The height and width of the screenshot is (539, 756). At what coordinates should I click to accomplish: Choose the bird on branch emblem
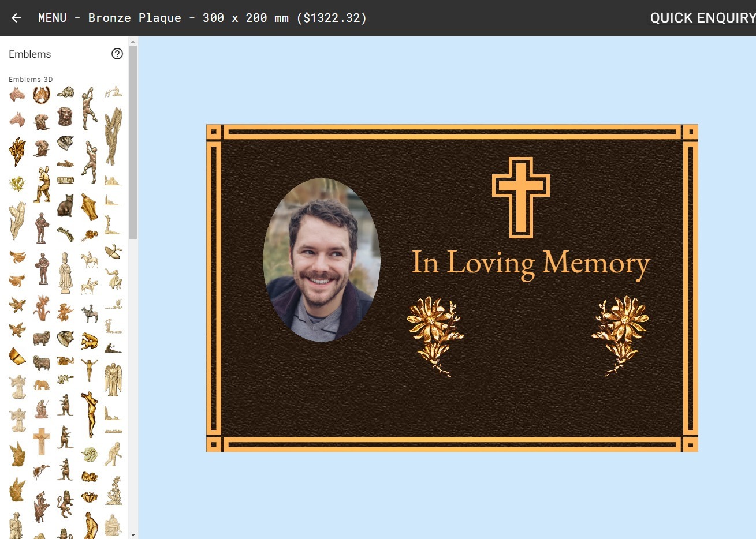pos(42,471)
